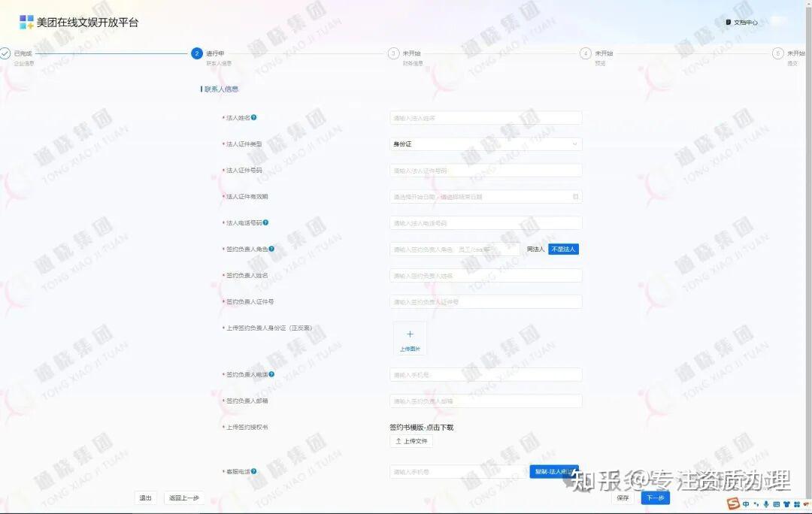This screenshot has width=812, height=514.
Task: Toggle the 中 Chinese input mode indicator
Action: pos(746,503)
